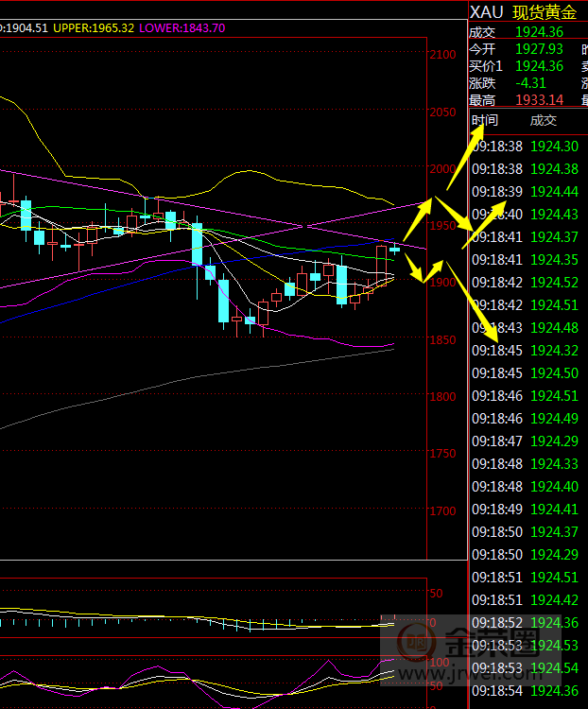This screenshot has width=588, height=709.
Task: Click the 最高 1933.14 quote value
Action: pyautogui.click(x=539, y=100)
